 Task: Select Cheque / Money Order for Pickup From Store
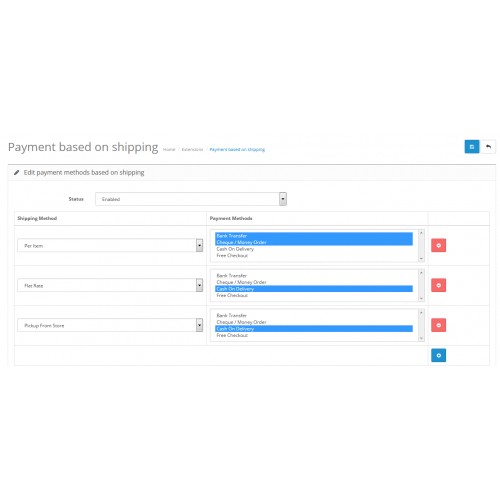(241, 322)
